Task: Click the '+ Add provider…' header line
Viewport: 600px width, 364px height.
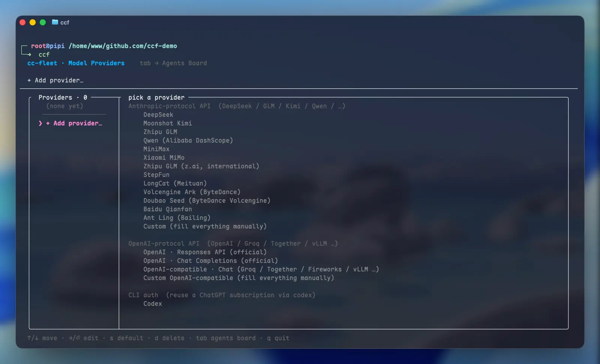Action: [55, 80]
